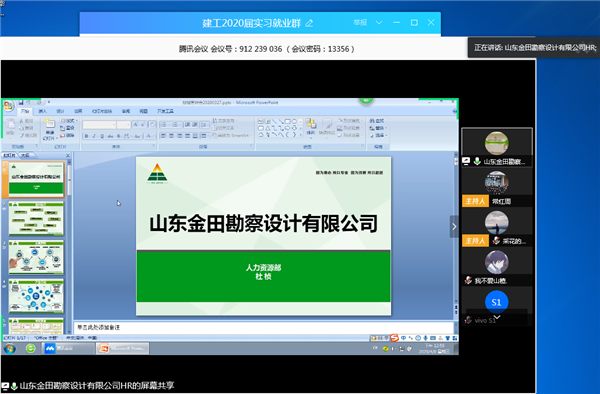
Task: Click the green microphone of 山东金田勘察 participant
Action: pyautogui.click(x=477, y=161)
